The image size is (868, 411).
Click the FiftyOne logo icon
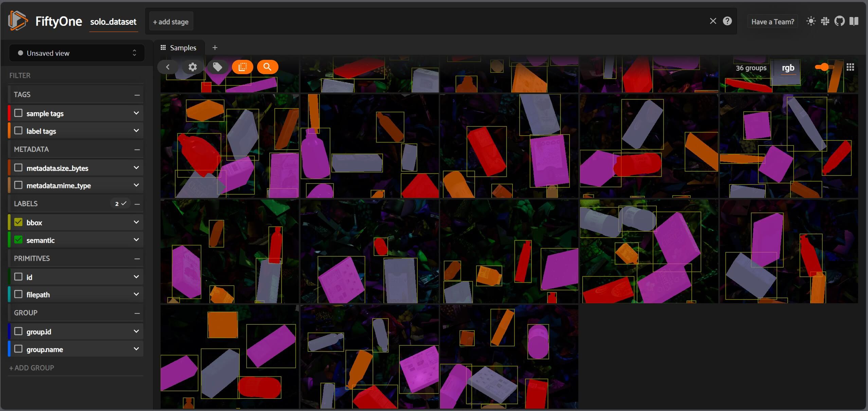click(x=18, y=21)
